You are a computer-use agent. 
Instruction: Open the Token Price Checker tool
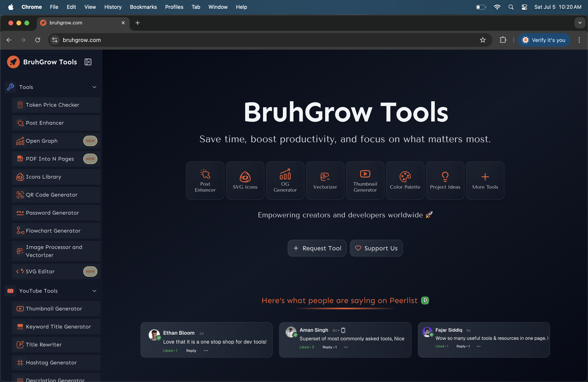(x=56, y=105)
